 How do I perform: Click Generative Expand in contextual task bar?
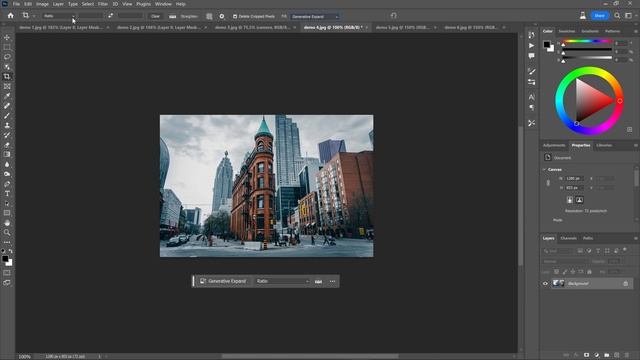(223, 281)
